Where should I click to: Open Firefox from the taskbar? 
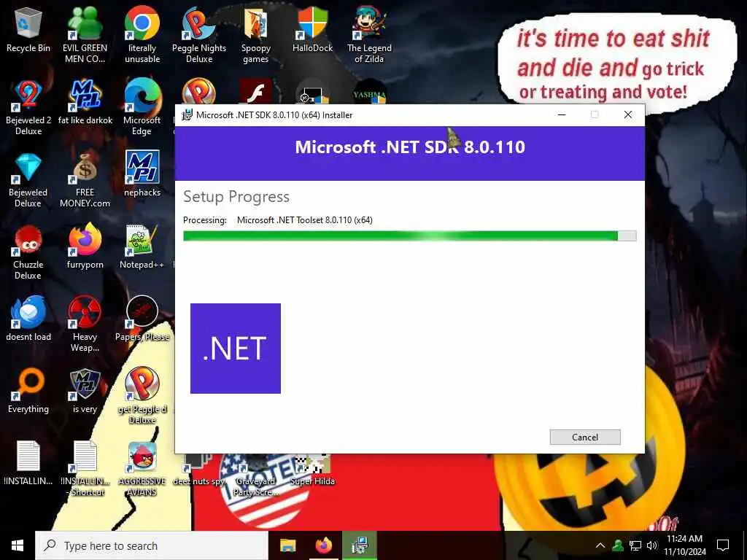pyautogui.click(x=323, y=545)
